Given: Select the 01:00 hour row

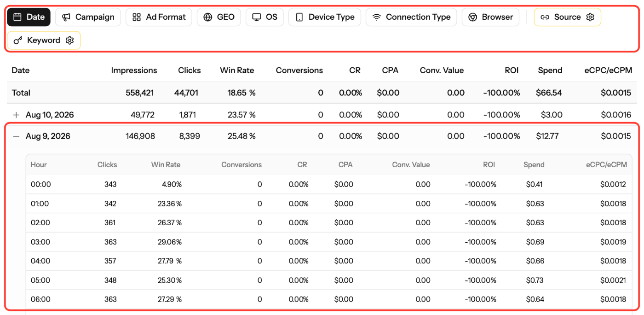Looking at the screenshot, I should (328, 204).
